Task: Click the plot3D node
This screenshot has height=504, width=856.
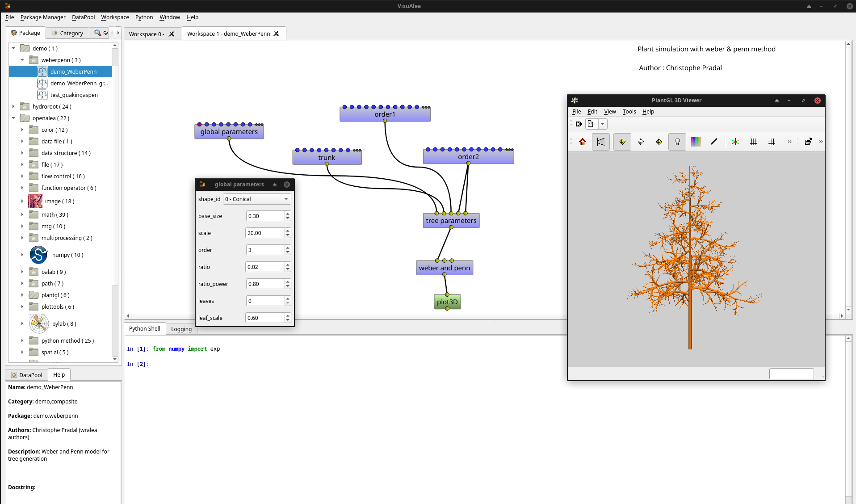Action: [447, 302]
